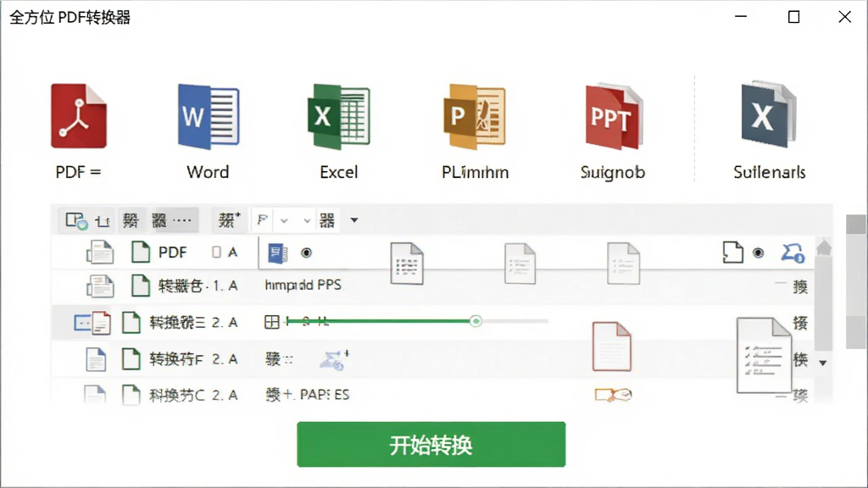868x488 pixels.
Task: Open the checklist document thumbnail
Action: tap(764, 355)
